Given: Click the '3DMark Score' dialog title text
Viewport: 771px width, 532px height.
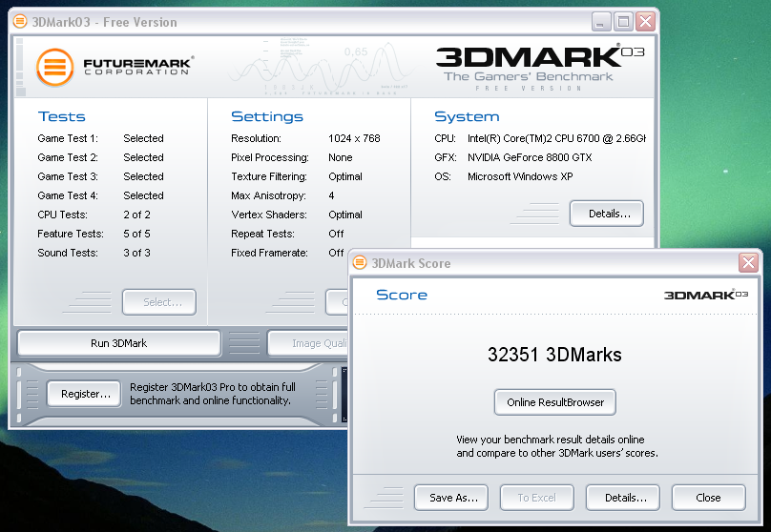Looking at the screenshot, I should pos(411,263).
